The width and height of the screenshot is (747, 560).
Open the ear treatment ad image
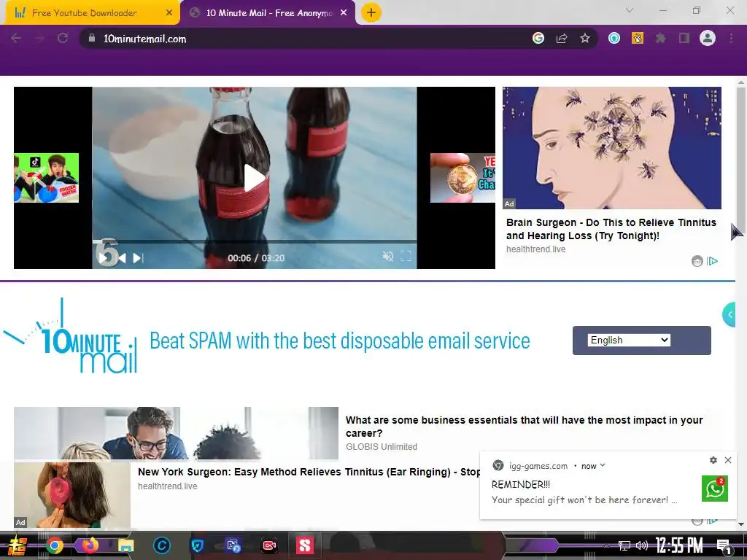tap(72, 495)
